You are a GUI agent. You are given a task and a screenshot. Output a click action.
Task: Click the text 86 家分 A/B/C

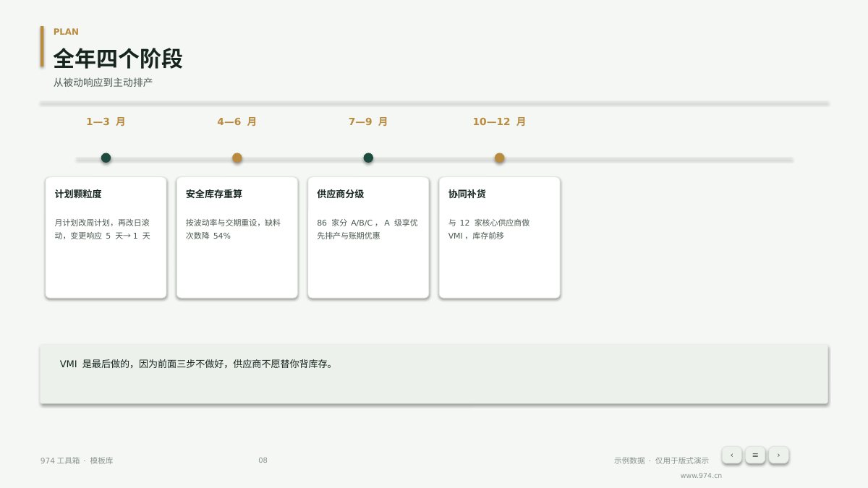(347, 223)
